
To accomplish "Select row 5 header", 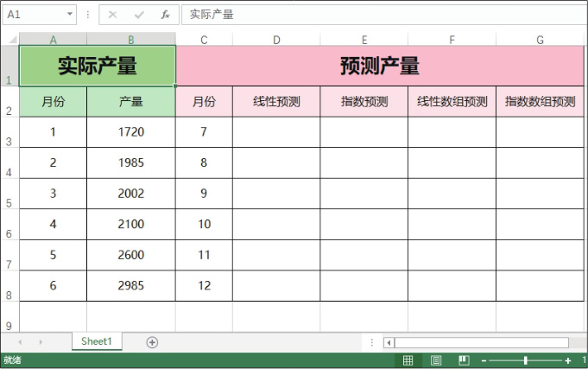I will 9,194.
